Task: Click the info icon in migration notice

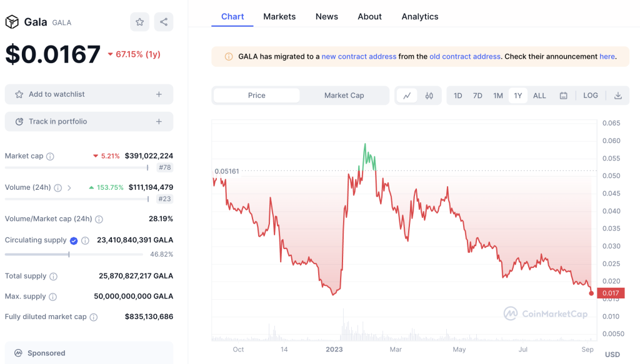Action: [x=229, y=57]
